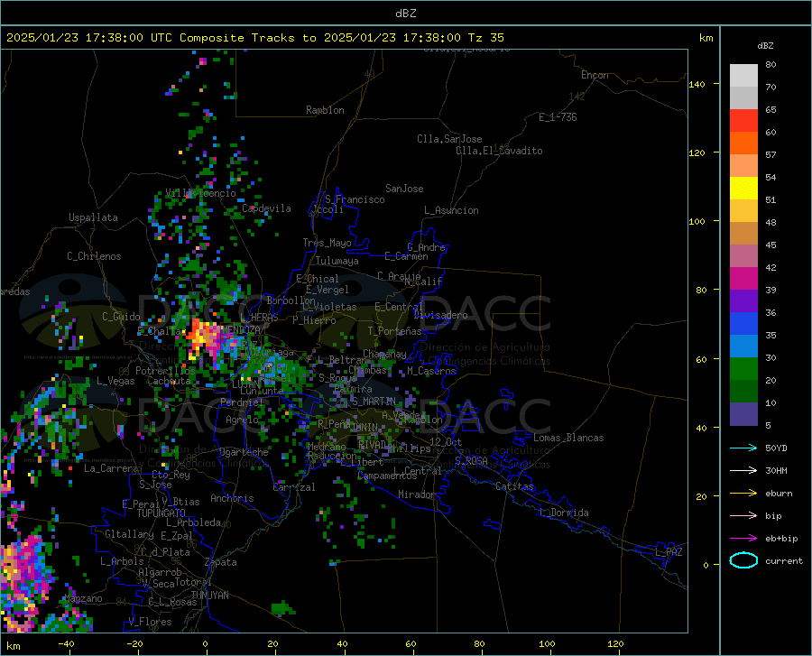The image size is (812, 656).
Task: Pick the red 60-65 dBZ color band
Action: click(743, 121)
